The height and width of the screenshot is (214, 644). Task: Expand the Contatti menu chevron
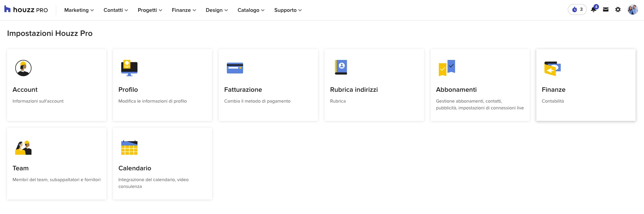[x=126, y=10]
